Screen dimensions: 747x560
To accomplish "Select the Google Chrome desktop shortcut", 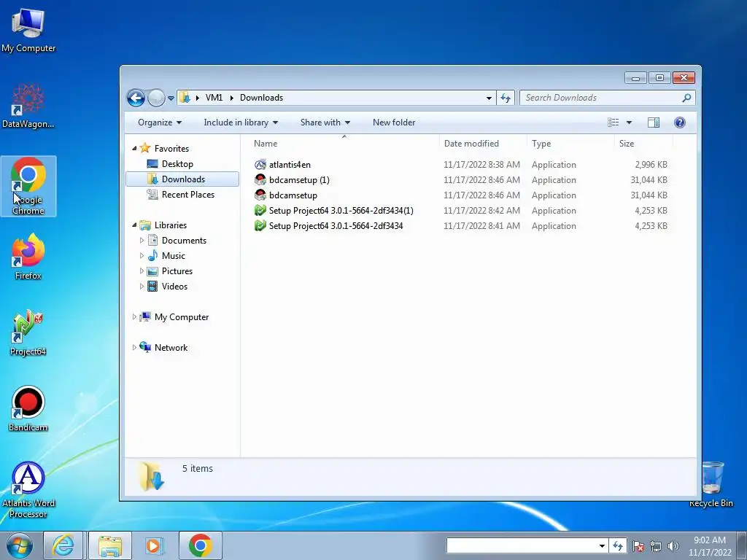I will point(28,186).
